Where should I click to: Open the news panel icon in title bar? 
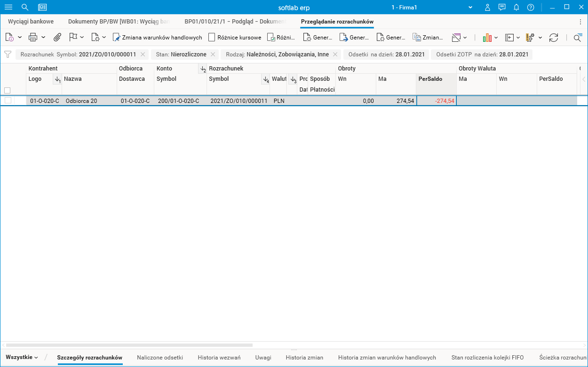pos(42,7)
